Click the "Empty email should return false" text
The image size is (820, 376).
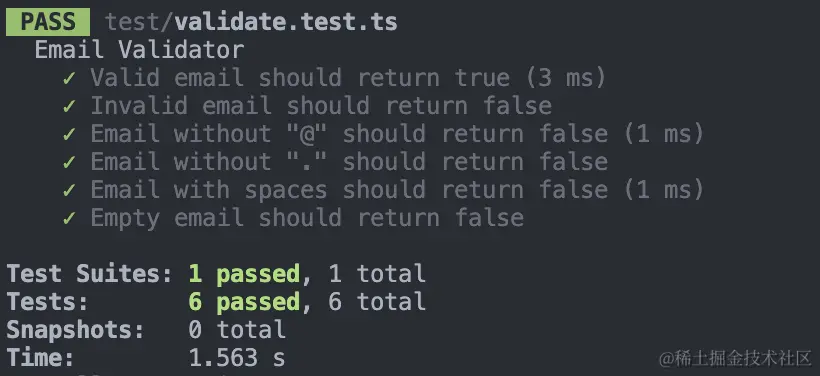click(x=307, y=218)
